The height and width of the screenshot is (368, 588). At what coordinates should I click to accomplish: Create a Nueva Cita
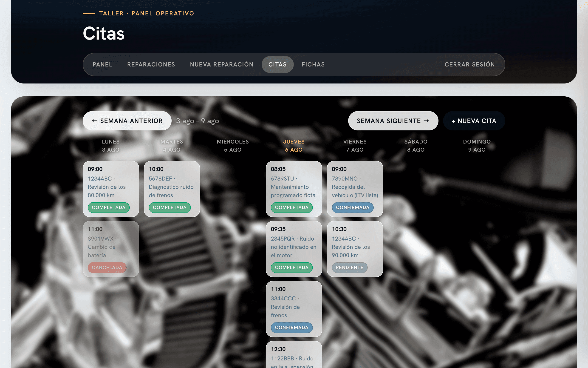point(474,121)
